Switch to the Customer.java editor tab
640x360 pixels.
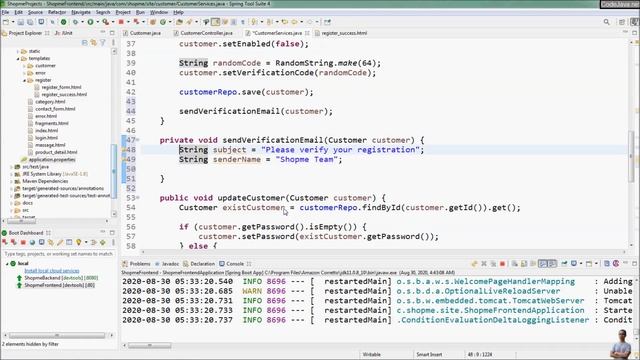pos(142,33)
